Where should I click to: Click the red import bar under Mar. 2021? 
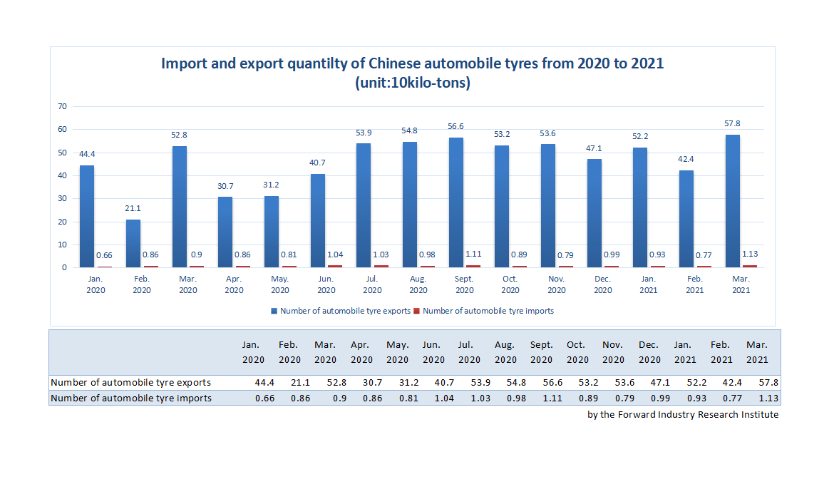coord(748,265)
